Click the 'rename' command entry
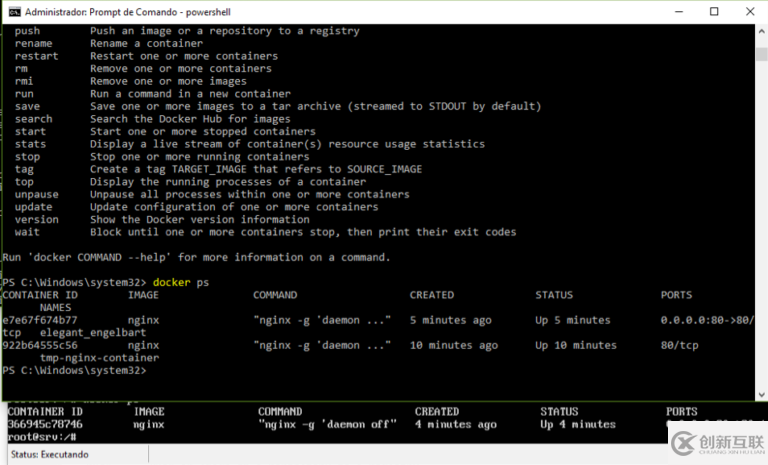The height and width of the screenshot is (465, 768). coord(33,43)
